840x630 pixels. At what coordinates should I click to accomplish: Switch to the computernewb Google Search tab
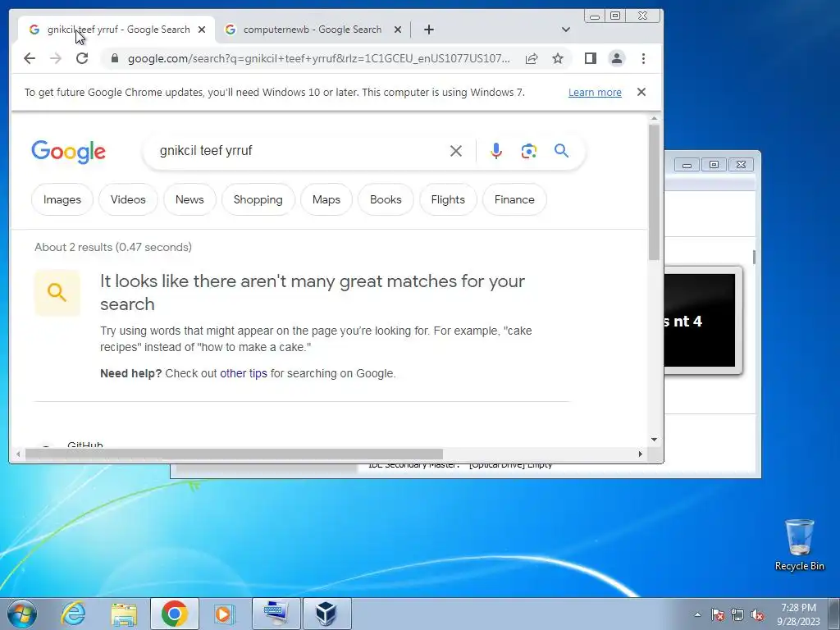coord(313,30)
